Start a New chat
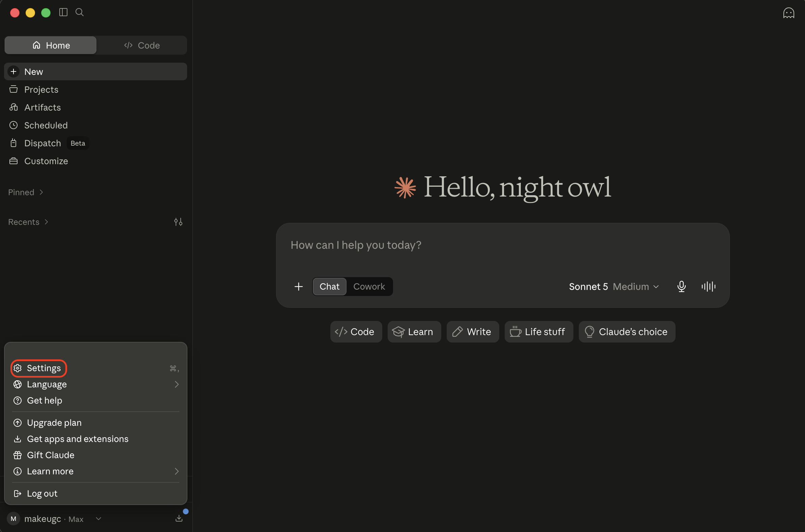 (x=96, y=71)
